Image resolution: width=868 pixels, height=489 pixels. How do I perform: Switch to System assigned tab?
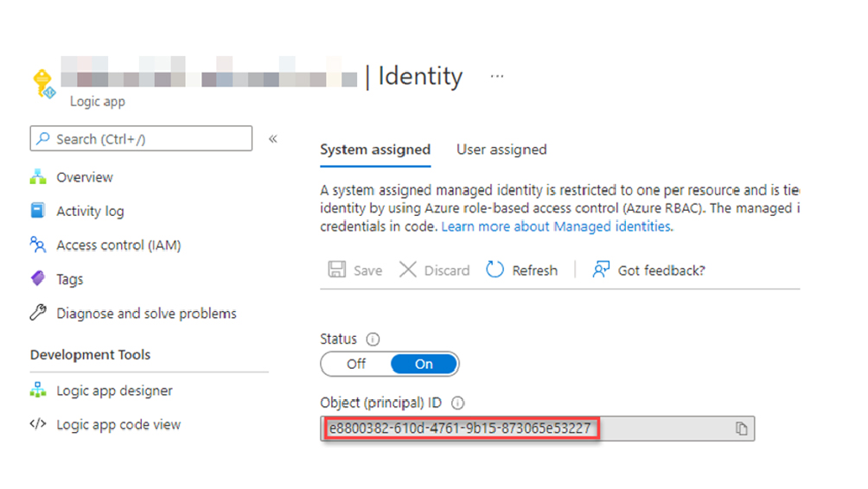374,149
